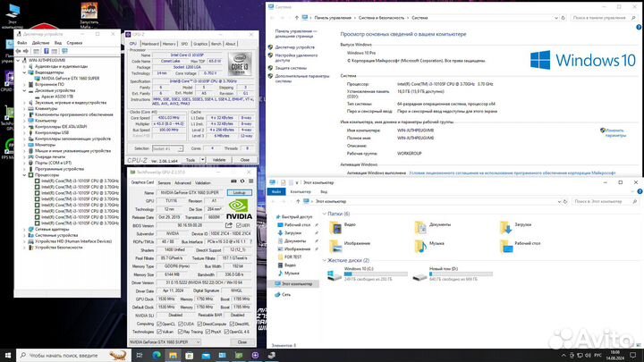Toggle the OpenGL 4.6 checkbox in GPU-Z
The height and width of the screenshot is (362, 644).
226,332
